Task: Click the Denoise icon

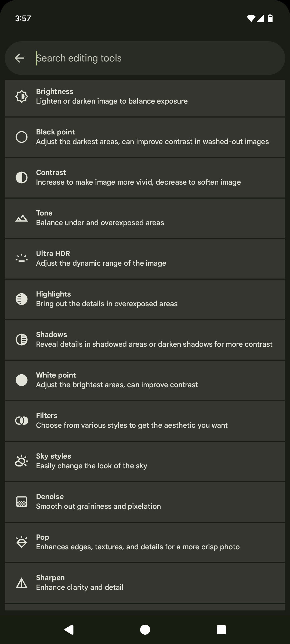Action: pos(21,502)
